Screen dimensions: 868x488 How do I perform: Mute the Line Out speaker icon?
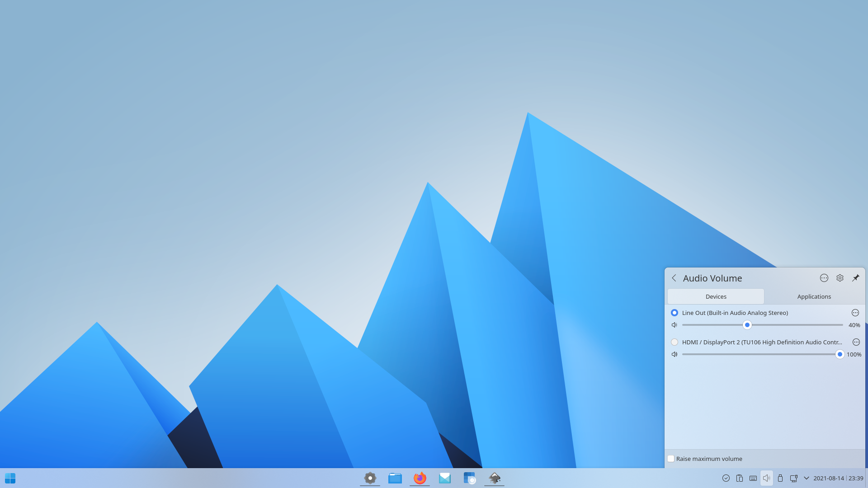675,325
